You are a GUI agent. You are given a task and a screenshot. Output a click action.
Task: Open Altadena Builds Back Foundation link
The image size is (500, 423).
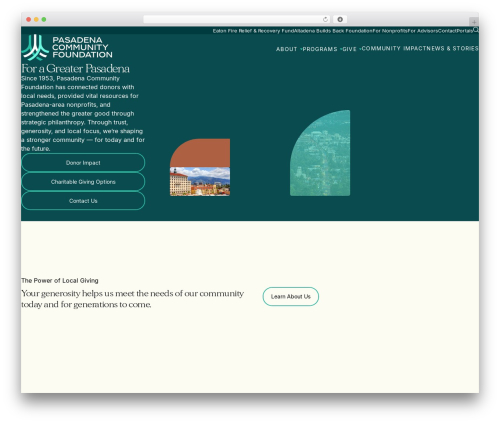[333, 31]
